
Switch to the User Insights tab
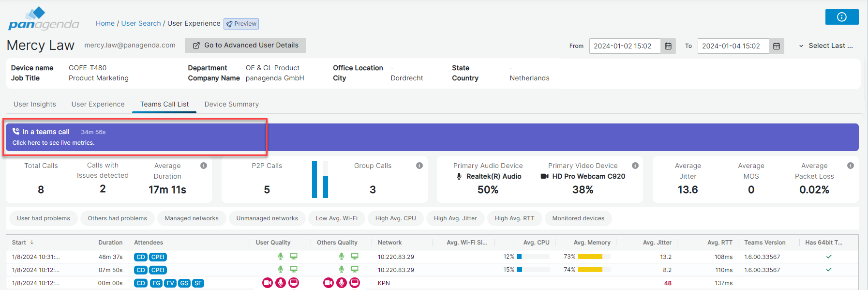[x=35, y=104]
